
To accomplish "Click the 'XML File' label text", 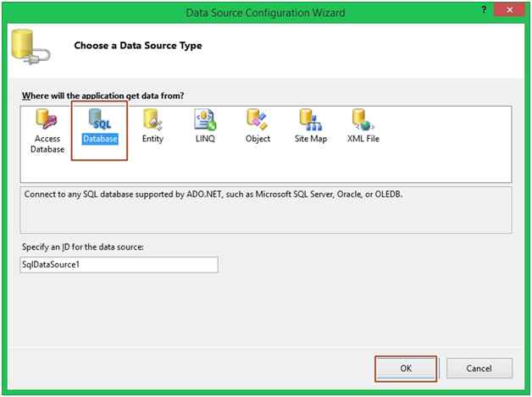I will click(x=362, y=139).
